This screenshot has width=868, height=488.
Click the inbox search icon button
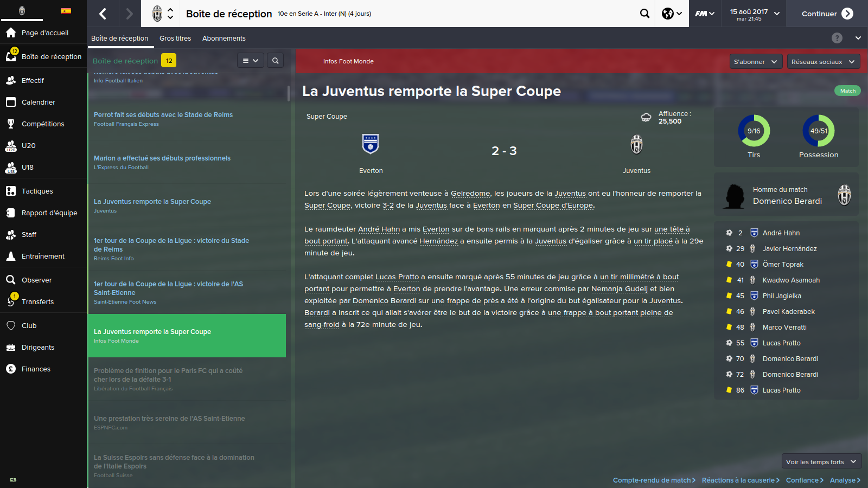pyautogui.click(x=275, y=61)
